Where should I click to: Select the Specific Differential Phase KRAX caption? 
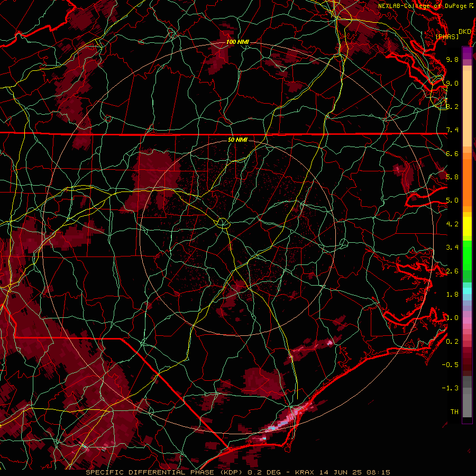click(238, 472)
